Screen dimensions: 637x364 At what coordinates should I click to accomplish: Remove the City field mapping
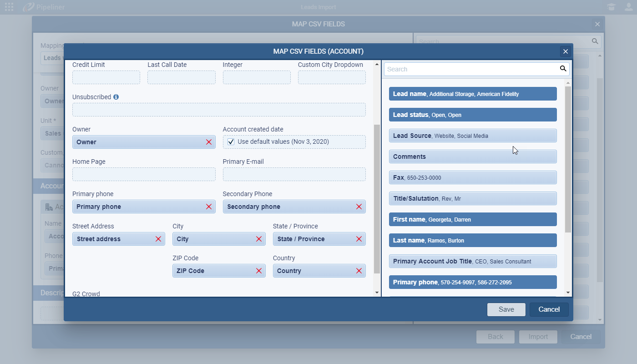pos(259,239)
